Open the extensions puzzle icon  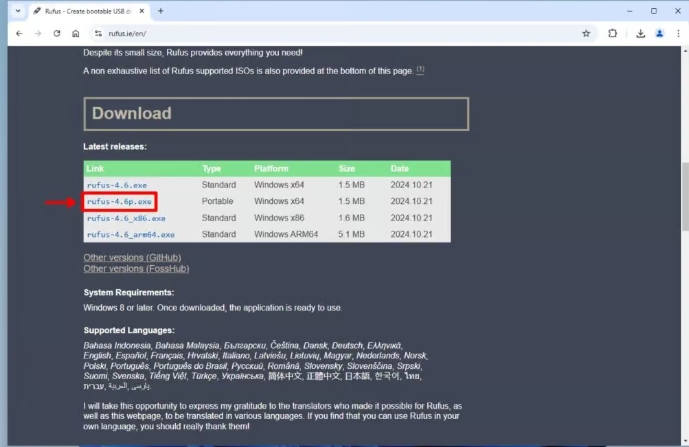point(612,33)
